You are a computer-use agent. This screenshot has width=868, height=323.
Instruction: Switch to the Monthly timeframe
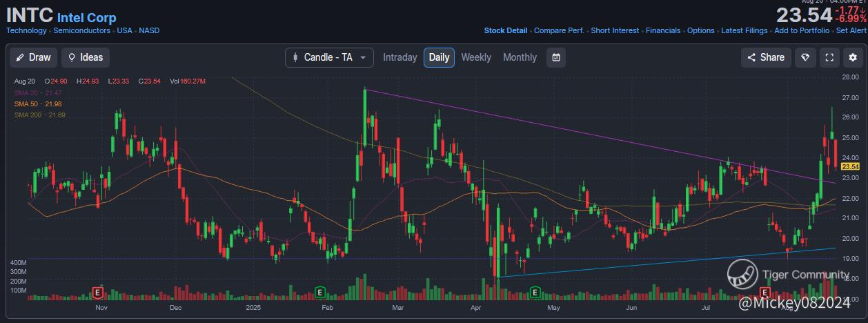(x=520, y=57)
